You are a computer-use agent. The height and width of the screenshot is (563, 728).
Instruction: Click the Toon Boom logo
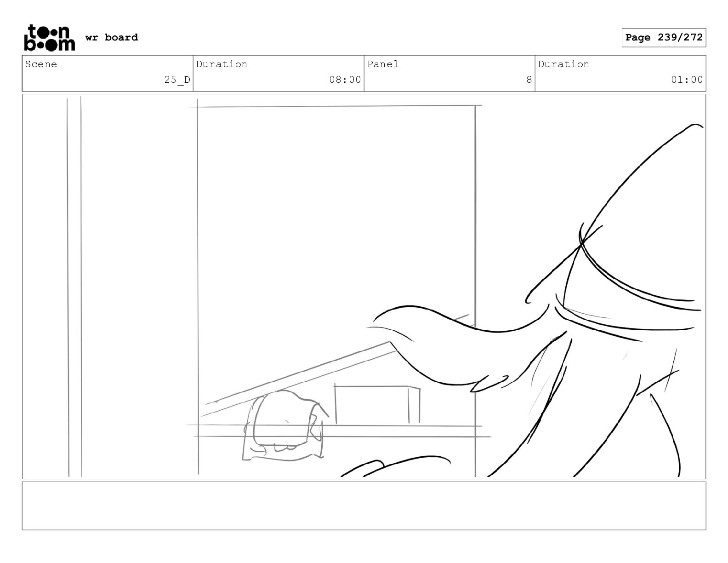(49, 38)
